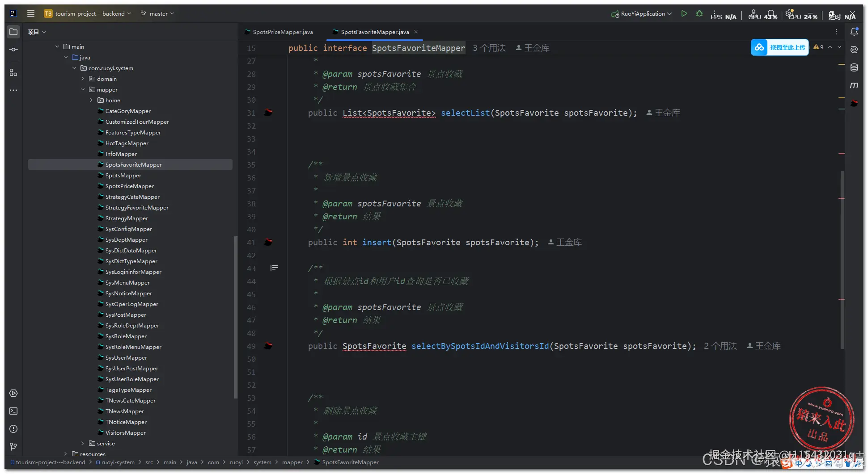Go to previous highlighted problem arrow
868x474 pixels.
tap(830, 47)
